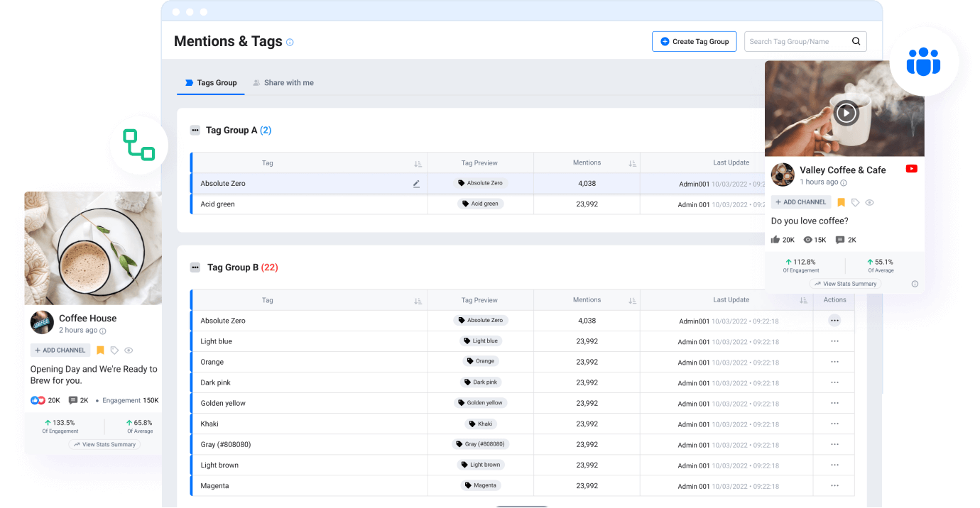Click the people icon in the top-right circle
The height and width of the screenshot is (508, 980).
[923, 62]
